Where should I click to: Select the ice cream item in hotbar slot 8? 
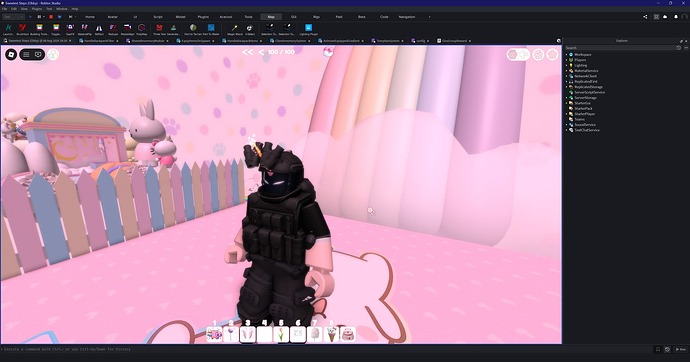pos(331,334)
